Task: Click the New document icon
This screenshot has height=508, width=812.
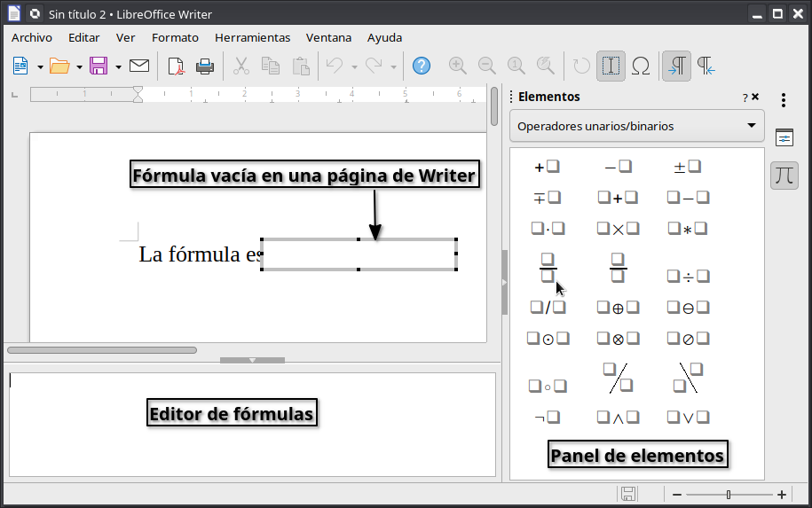Action: point(20,66)
